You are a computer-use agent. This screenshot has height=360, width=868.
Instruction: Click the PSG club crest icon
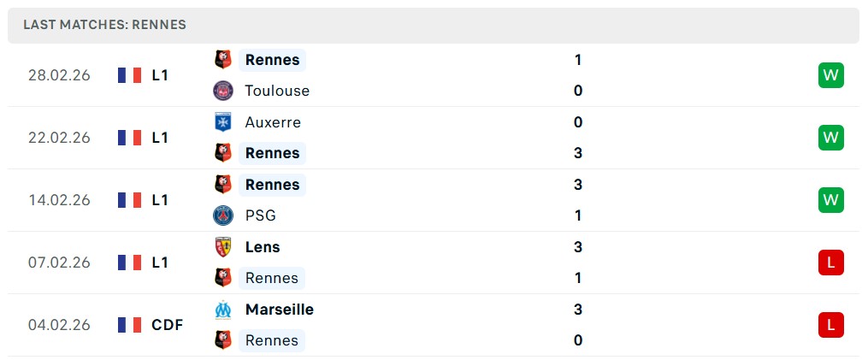[223, 215]
